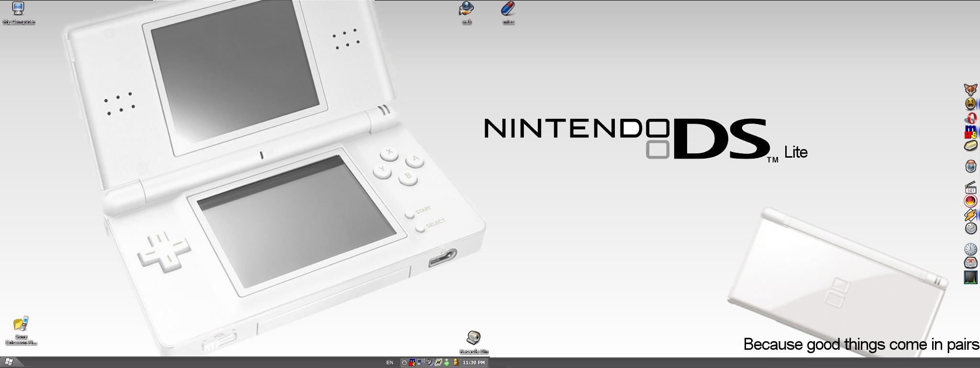
Task: Open the Start menu
Action: click(9, 362)
